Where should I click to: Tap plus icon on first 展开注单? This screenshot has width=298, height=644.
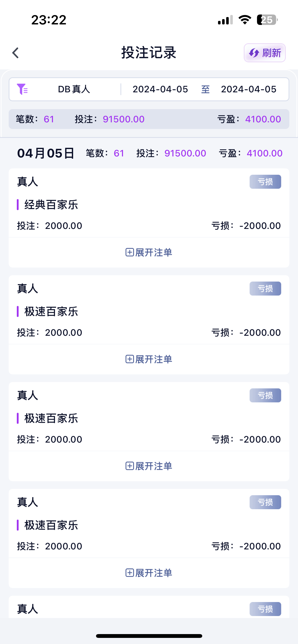click(x=130, y=252)
